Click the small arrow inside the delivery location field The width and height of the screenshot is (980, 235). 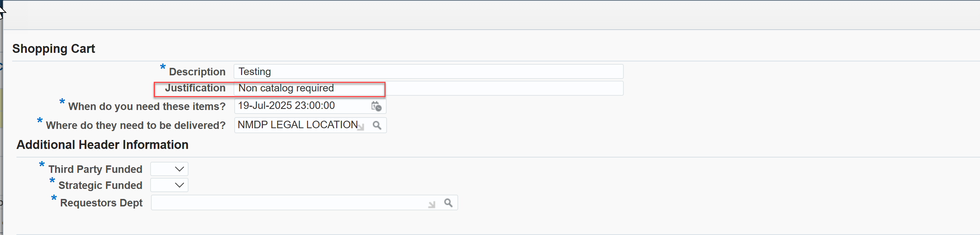point(361,127)
